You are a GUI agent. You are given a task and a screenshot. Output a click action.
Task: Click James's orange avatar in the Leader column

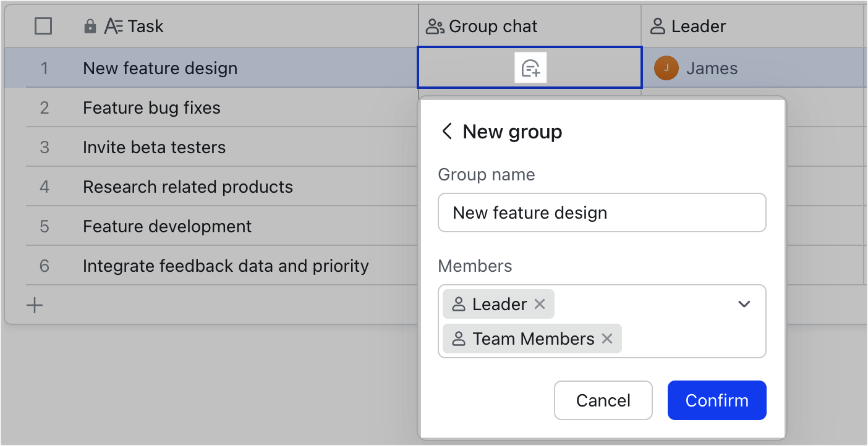coord(666,69)
